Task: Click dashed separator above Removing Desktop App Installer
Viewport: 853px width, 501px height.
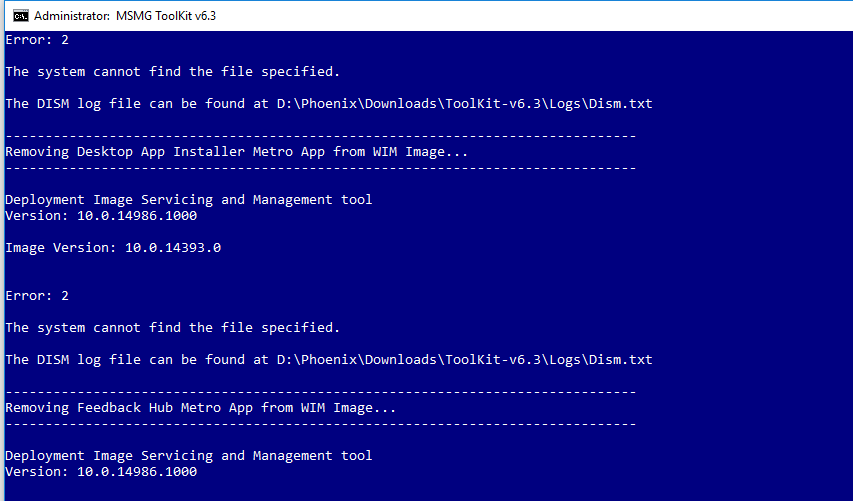Action: point(321,135)
